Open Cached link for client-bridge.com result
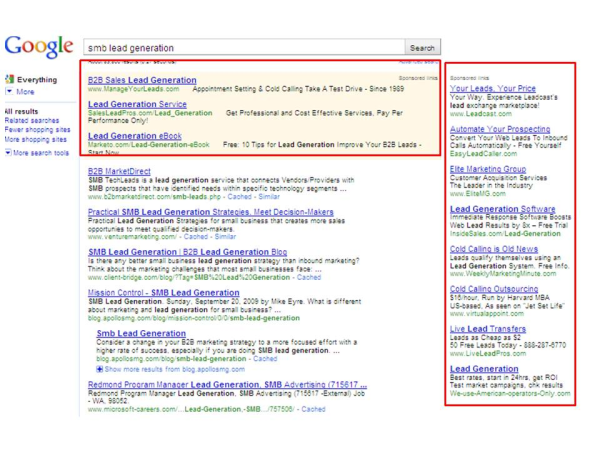This screenshot has width=600, height=450. coord(309,277)
